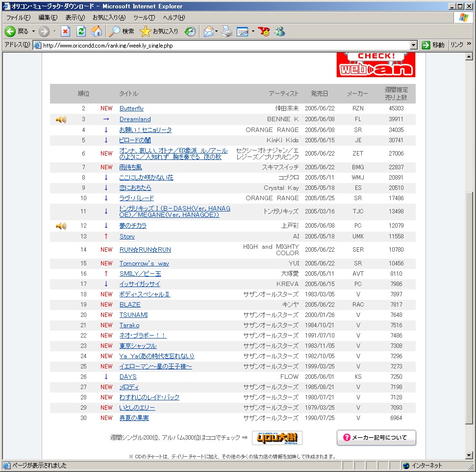The image size is (476, 472).
Task: Click the Back navigation arrow icon
Action: pos(10,31)
